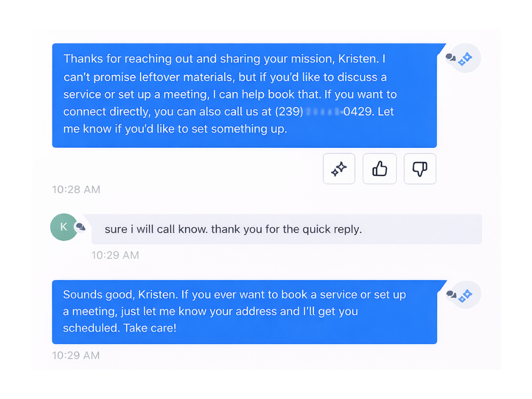Click the sparkle AI rewrite button
This screenshot has width=532, height=399.
(x=339, y=169)
